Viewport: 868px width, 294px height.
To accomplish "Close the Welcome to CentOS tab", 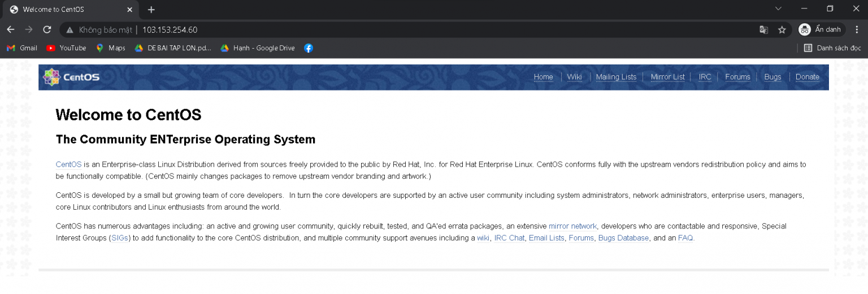I will (129, 10).
